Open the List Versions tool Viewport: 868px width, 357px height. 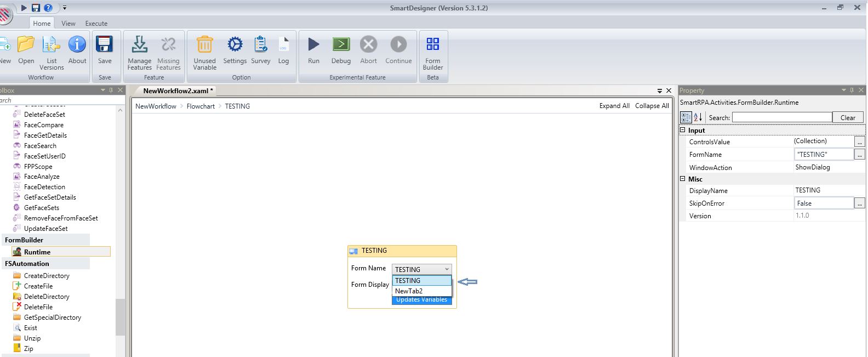point(52,44)
